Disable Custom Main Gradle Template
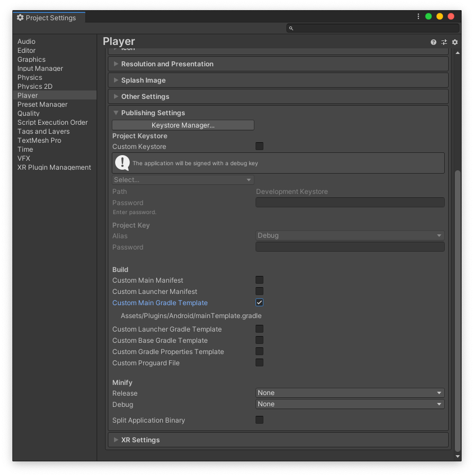Image resolution: width=474 pixels, height=476 pixels. coord(259,302)
